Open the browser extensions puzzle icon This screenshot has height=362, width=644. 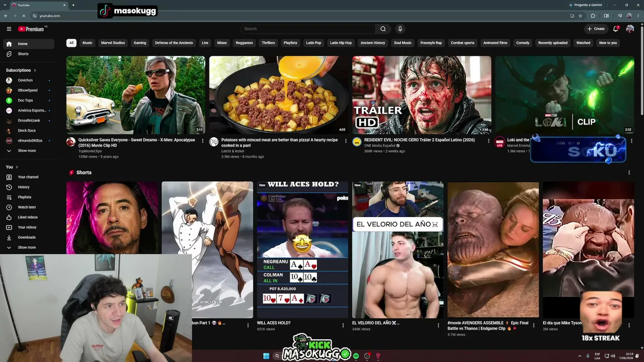pos(593,16)
